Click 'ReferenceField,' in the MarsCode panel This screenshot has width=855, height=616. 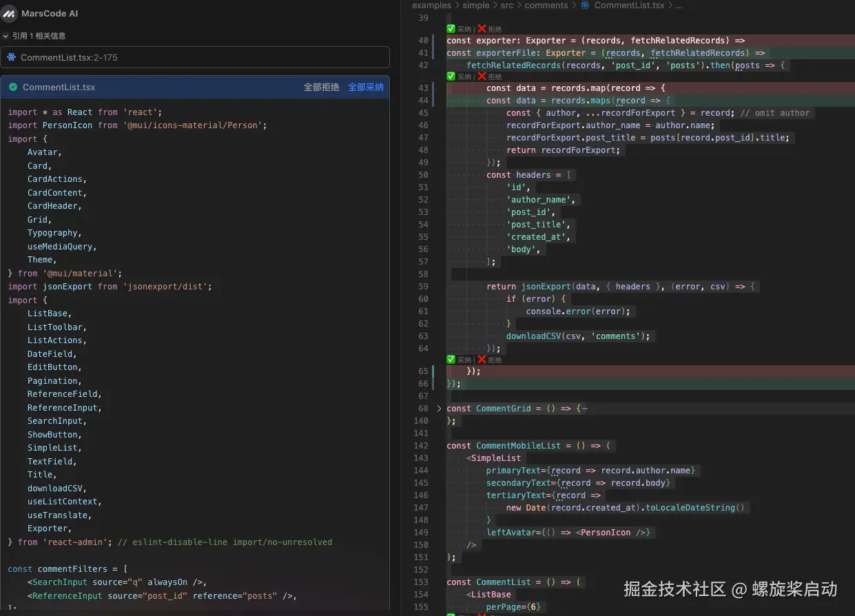pyautogui.click(x=65, y=394)
